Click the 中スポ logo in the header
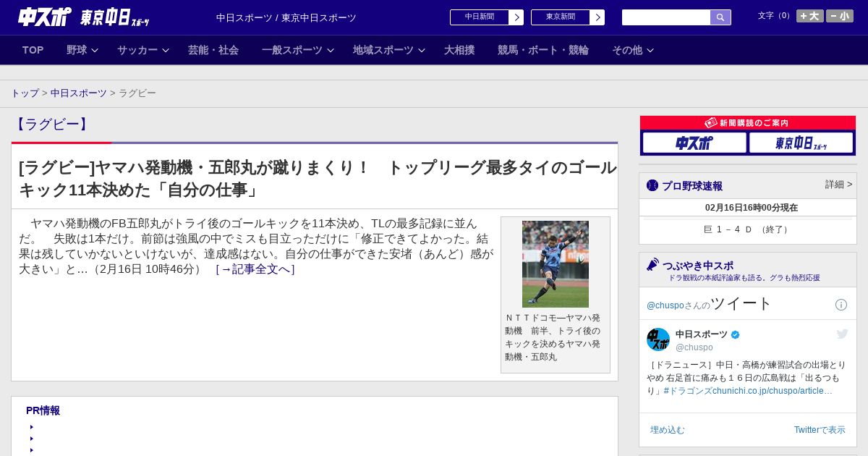Viewport: 868px width, 456px height. tap(45, 17)
